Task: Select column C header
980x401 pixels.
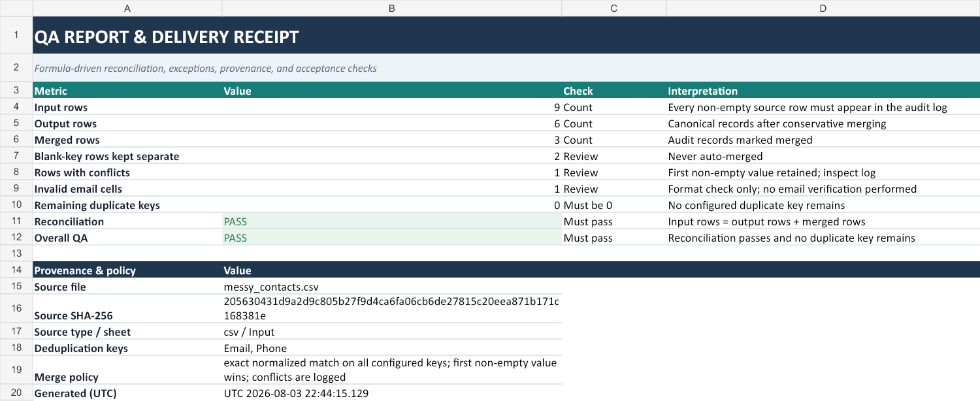Action: [x=613, y=8]
